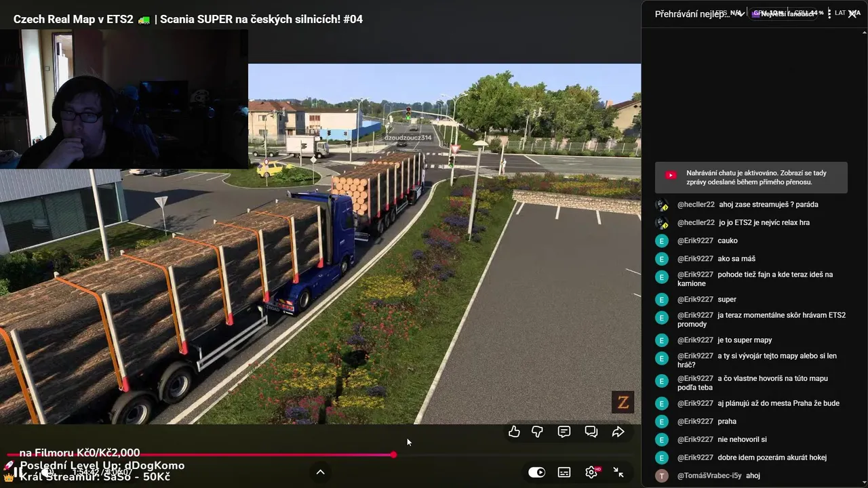
Task: Click 'Nahrávání chatu je aktivováno' notice text
Action: 756,178
